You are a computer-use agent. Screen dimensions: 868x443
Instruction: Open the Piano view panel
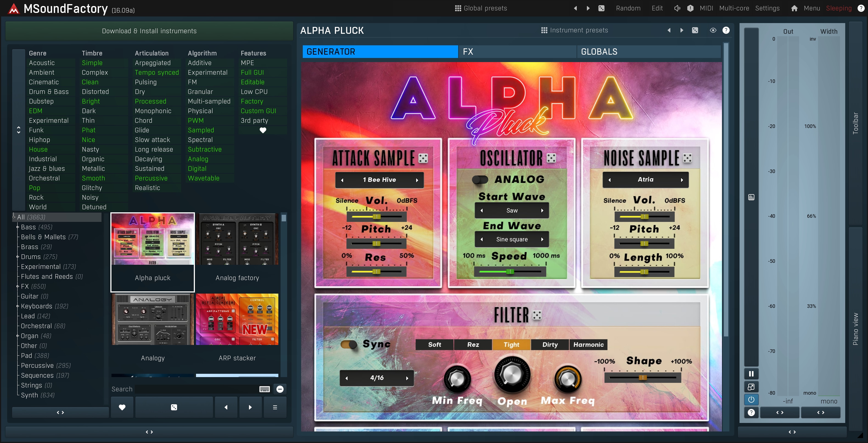855,329
